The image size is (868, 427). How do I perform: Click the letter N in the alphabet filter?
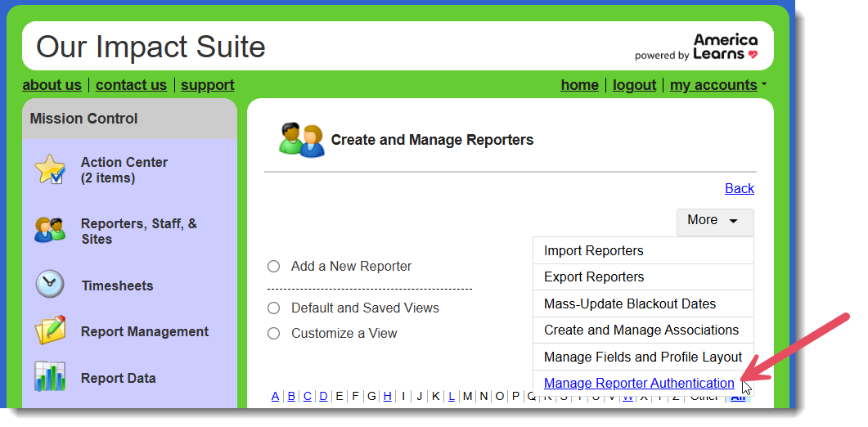click(483, 396)
